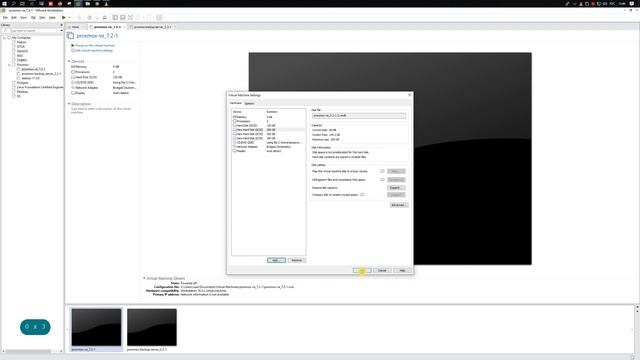Click Display in main Devices list
This screenshot has width=640, height=360.
(103, 93)
